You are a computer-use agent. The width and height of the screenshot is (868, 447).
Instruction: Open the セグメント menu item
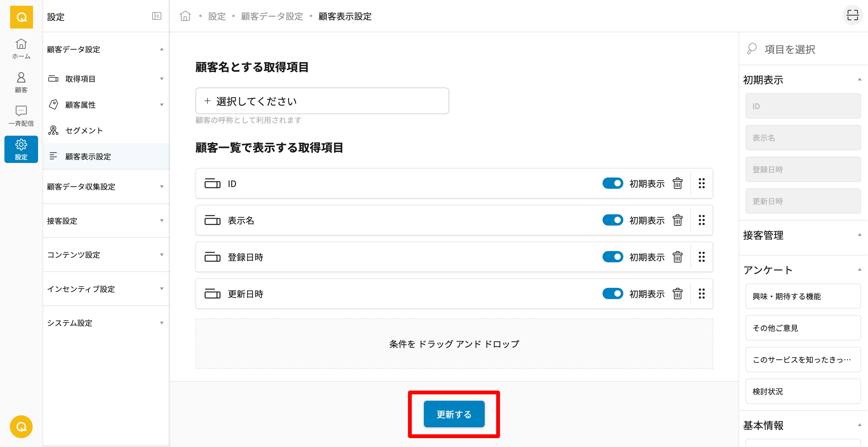(84, 131)
